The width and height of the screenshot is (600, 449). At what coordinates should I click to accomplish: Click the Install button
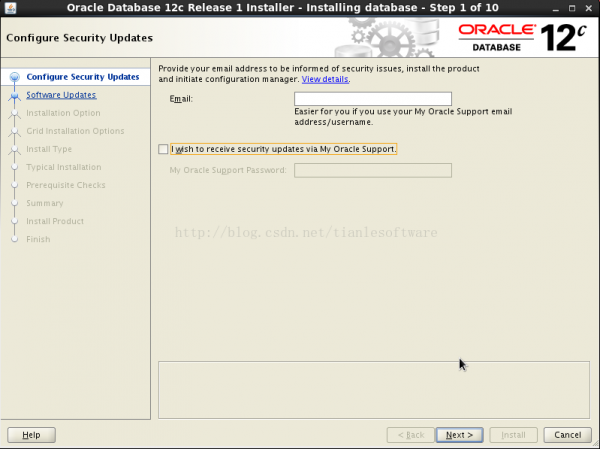point(513,435)
